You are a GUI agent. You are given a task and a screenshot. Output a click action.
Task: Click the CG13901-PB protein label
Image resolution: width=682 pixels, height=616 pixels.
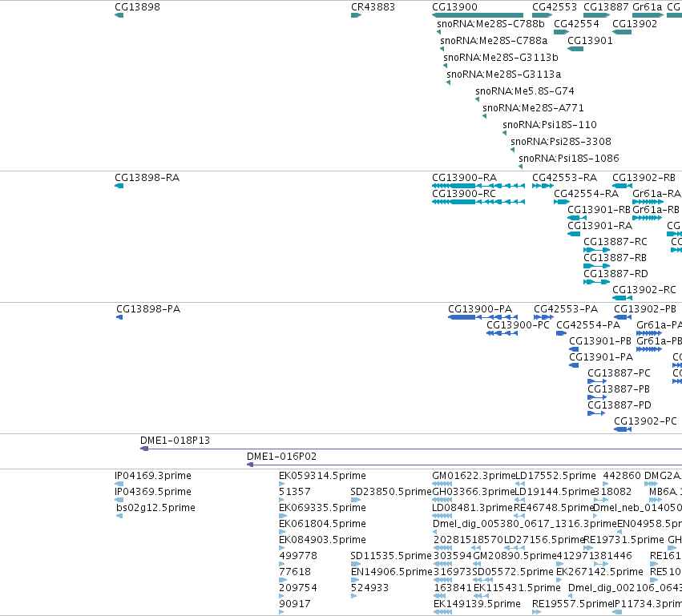[x=600, y=341]
